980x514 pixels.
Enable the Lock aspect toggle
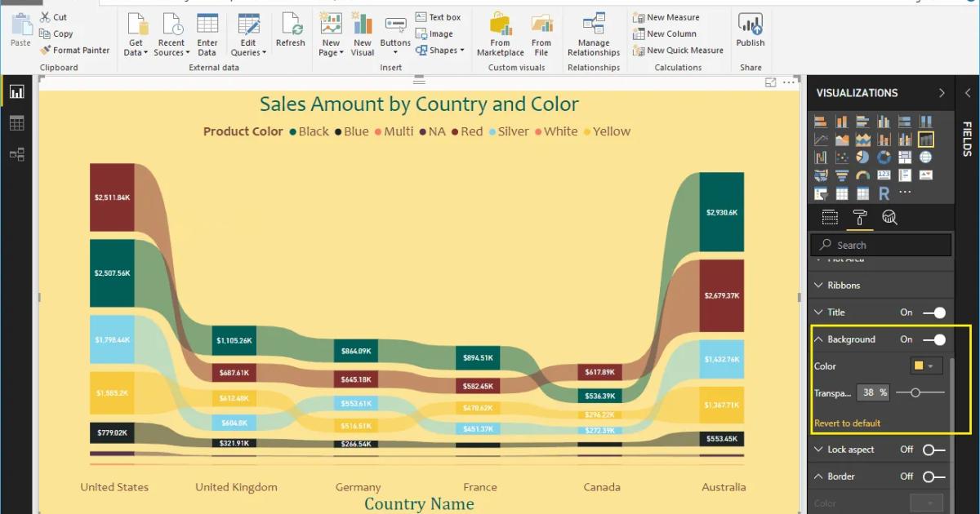pyautogui.click(x=933, y=450)
